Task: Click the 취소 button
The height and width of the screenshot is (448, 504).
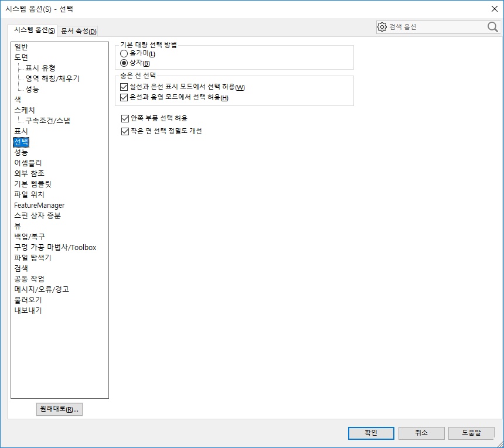Action: click(421, 433)
